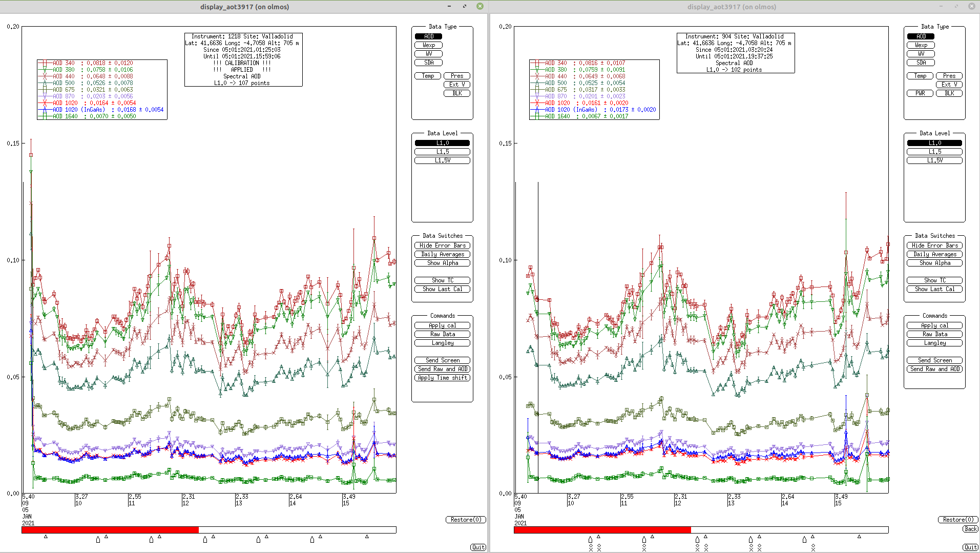Select WV data type in right window

pyautogui.click(x=921, y=54)
